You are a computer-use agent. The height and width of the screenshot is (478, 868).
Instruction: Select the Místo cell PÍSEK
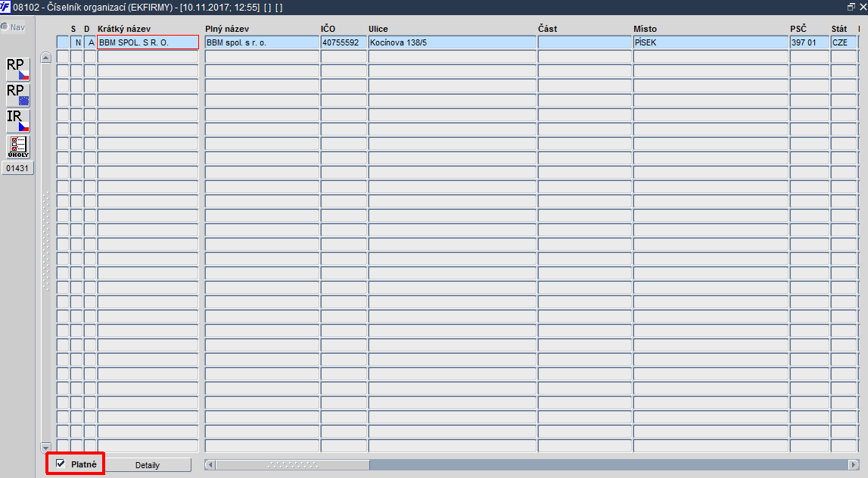point(711,42)
